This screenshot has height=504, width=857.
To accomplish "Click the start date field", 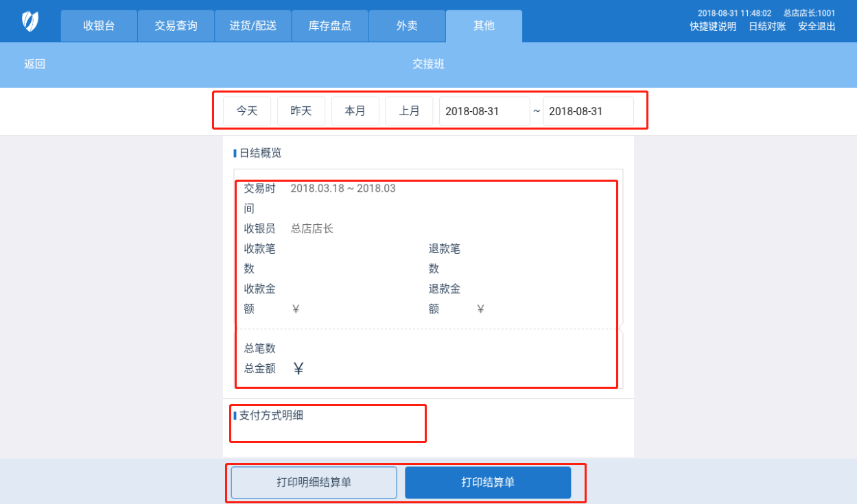I will (484, 111).
